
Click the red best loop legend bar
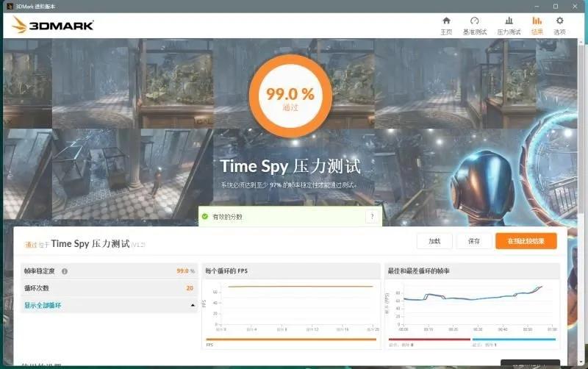pyautogui.click(x=429, y=340)
